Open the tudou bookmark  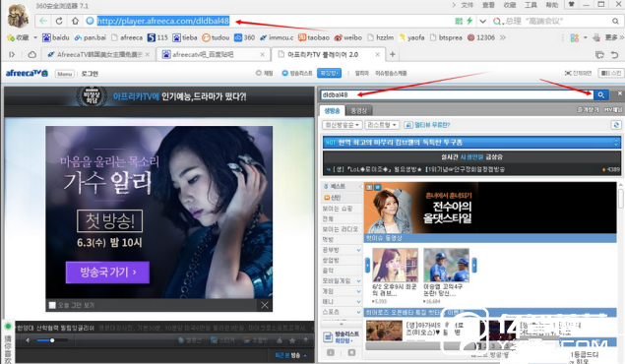pyautogui.click(x=216, y=37)
